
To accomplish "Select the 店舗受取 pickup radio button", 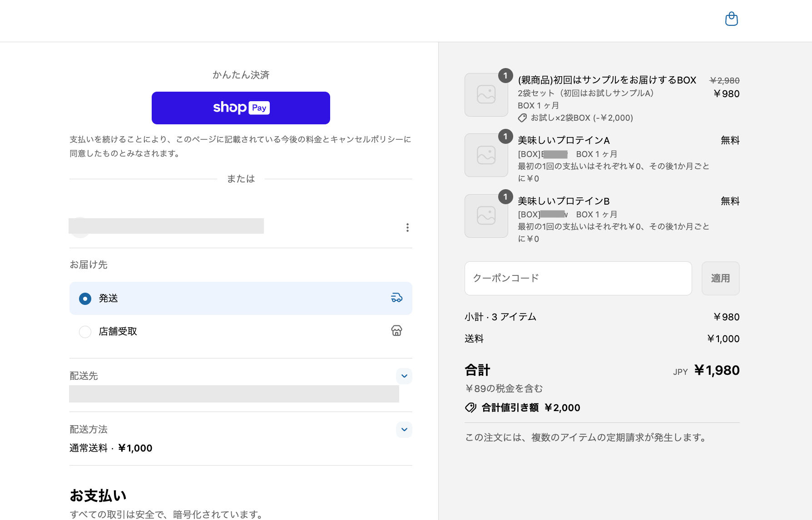I will (85, 332).
